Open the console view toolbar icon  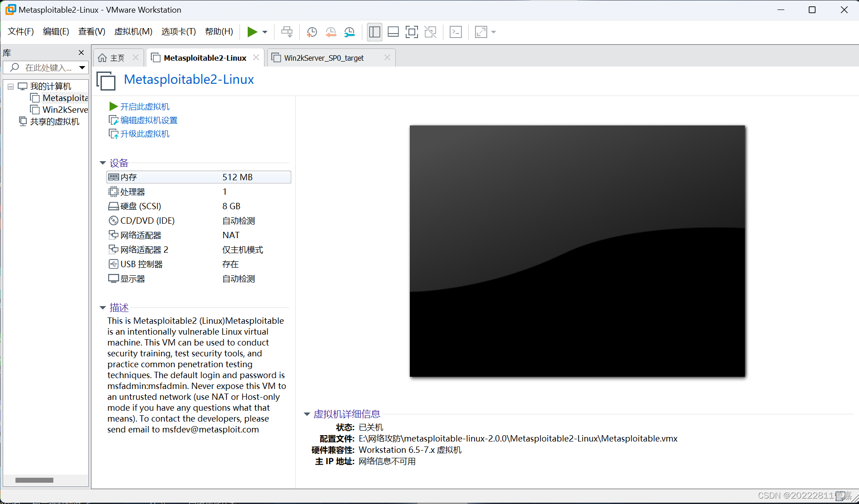[x=456, y=32]
